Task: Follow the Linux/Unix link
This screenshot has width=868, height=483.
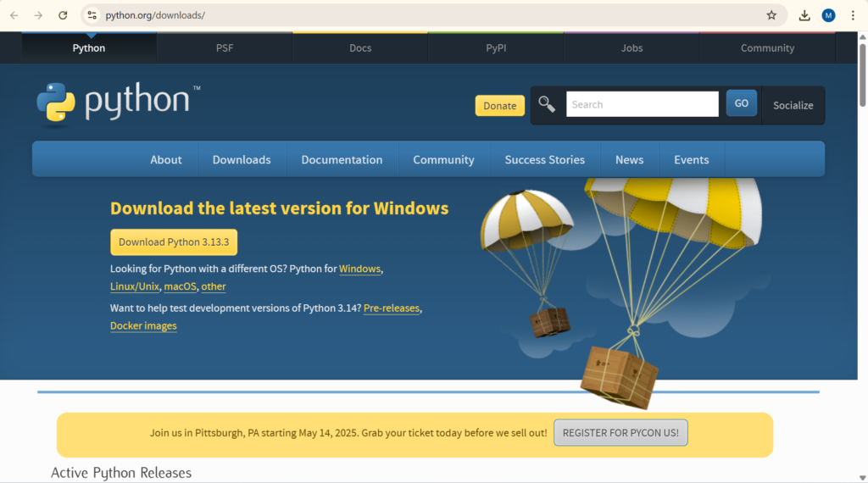Action: (135, 286)
